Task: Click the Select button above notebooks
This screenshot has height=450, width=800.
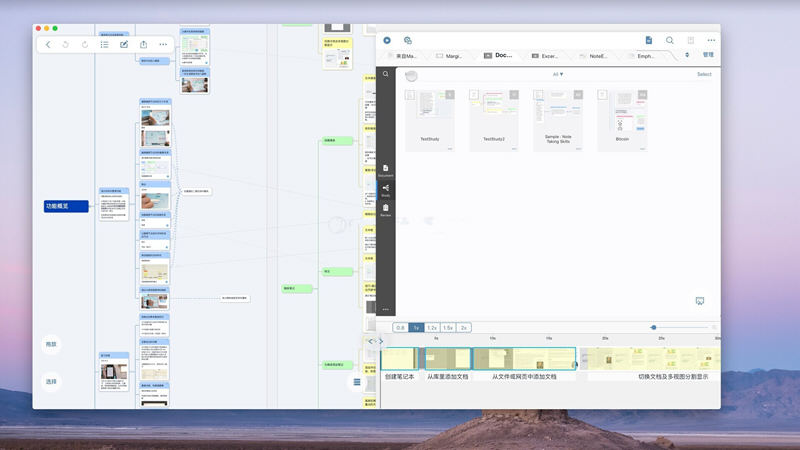Action: point(704,74)
